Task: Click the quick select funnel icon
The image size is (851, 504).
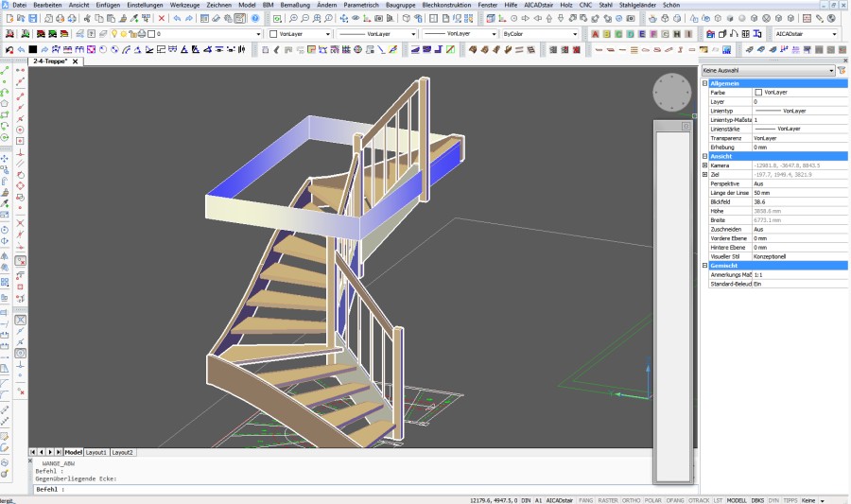Action: click(x=842, y=71)
